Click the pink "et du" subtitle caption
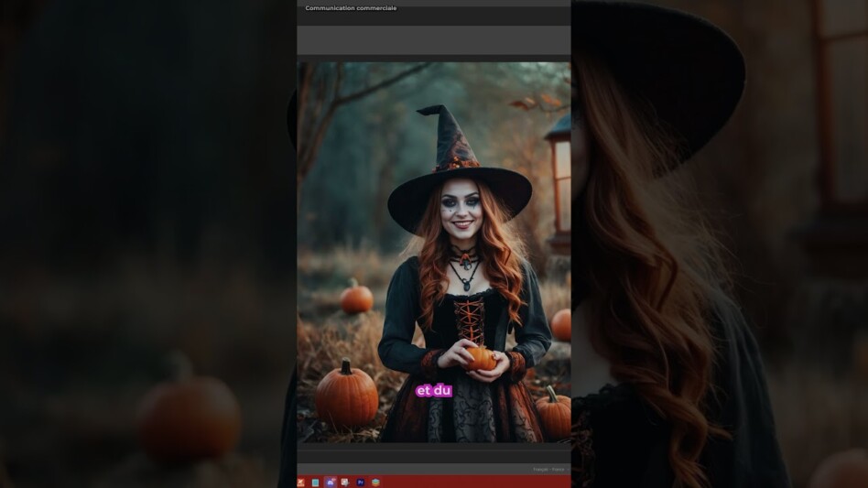The image size is (868, 488). pyautogui.click(x=434, y=391)
